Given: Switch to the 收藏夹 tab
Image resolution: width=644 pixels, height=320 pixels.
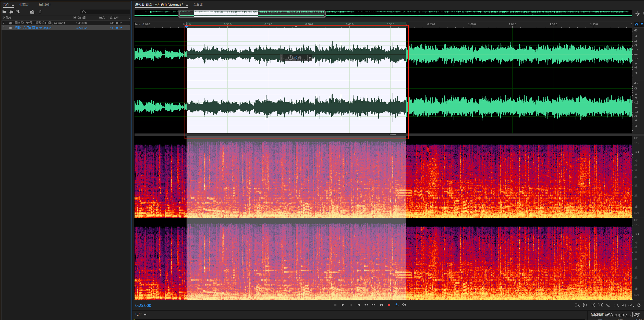Looking at the screenshot, I should pyautogui.click(x=24, y=5).
